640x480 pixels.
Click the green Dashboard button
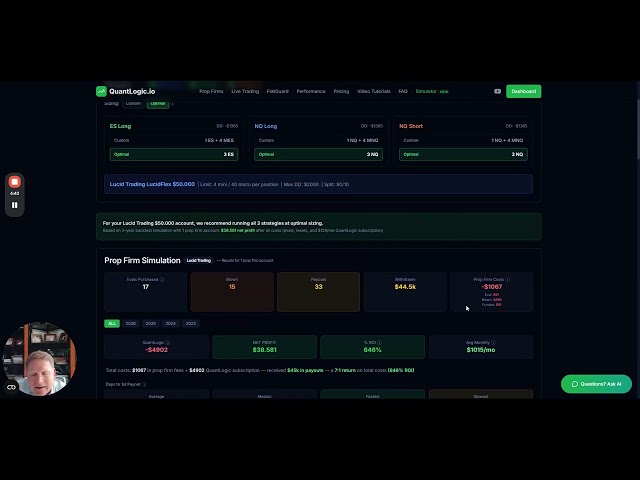click(x=524, y=91)
